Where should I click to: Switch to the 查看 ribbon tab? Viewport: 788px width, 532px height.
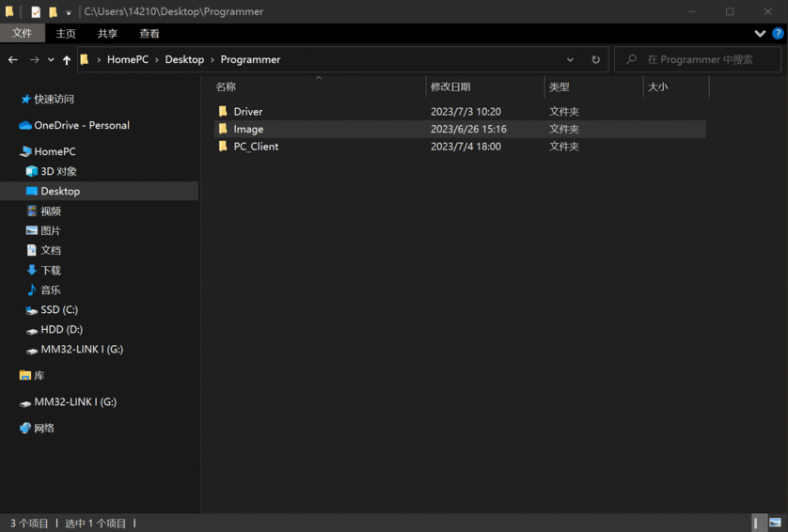150,33
